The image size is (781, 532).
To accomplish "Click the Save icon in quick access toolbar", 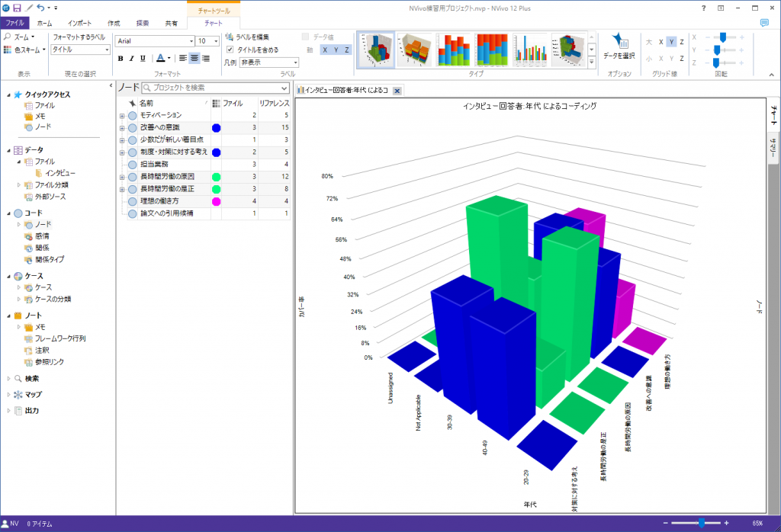I will (17, 8).
